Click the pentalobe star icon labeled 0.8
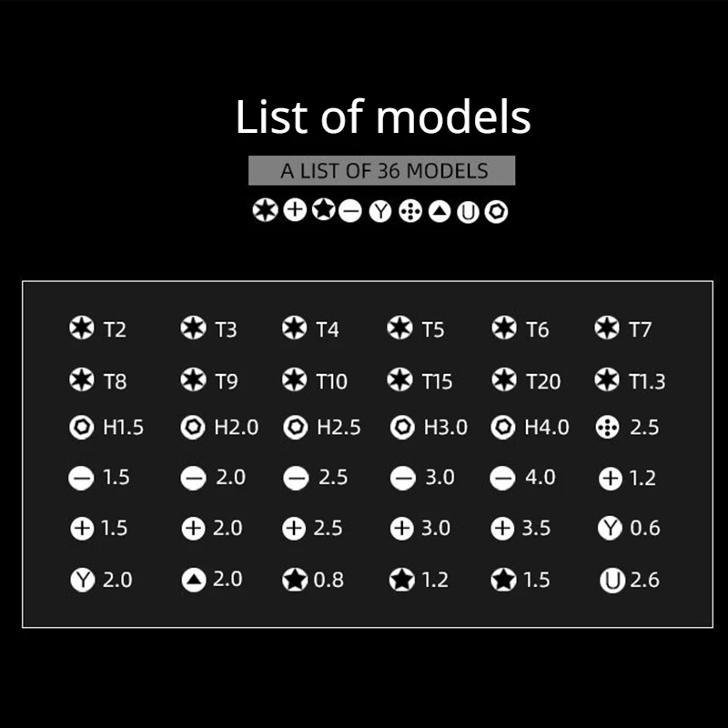The width and height of the screenshot is (728, 728). 296,580
